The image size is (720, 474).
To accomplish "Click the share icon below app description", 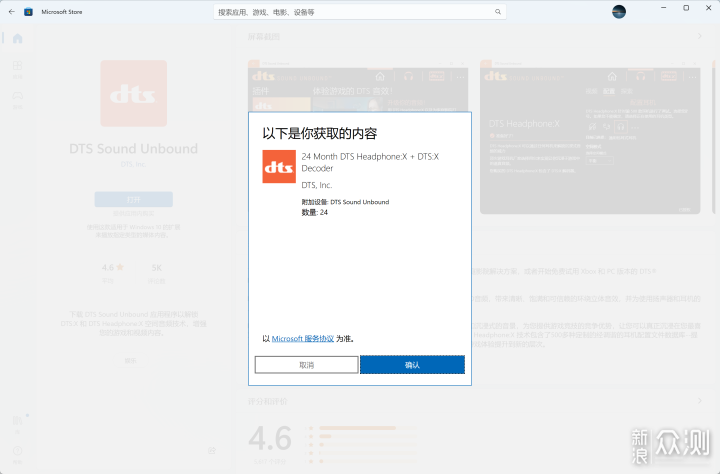I will [212, 450].
